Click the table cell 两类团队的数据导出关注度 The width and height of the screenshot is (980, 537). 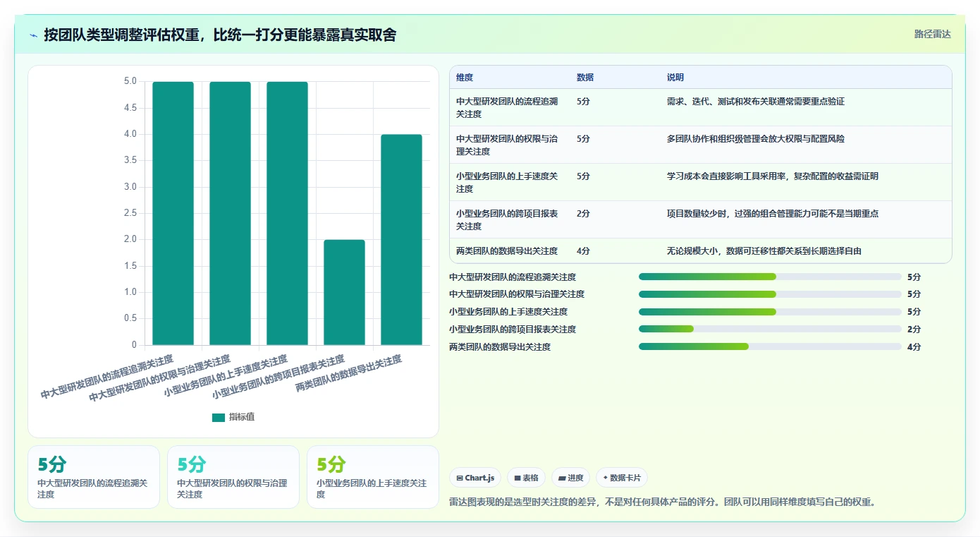tap(507, 251)
